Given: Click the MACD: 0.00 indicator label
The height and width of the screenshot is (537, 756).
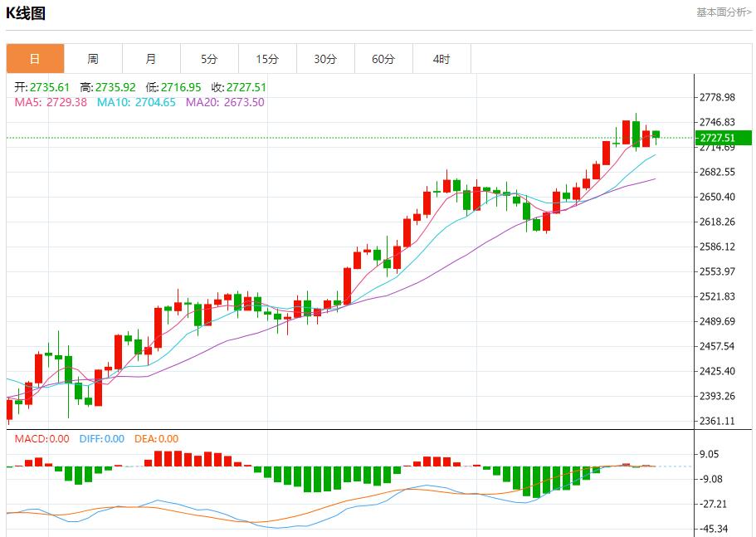Looking at the screenshot, I should click(42, 439).
